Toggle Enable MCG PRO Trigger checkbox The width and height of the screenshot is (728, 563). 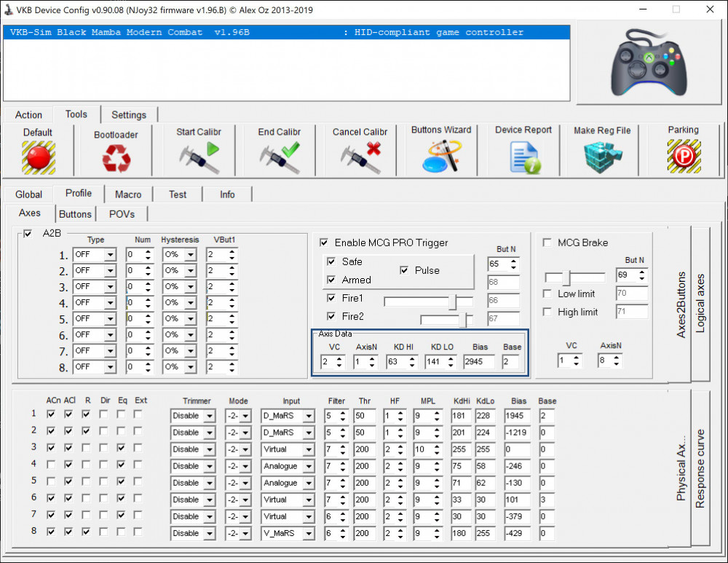point(325,243)
